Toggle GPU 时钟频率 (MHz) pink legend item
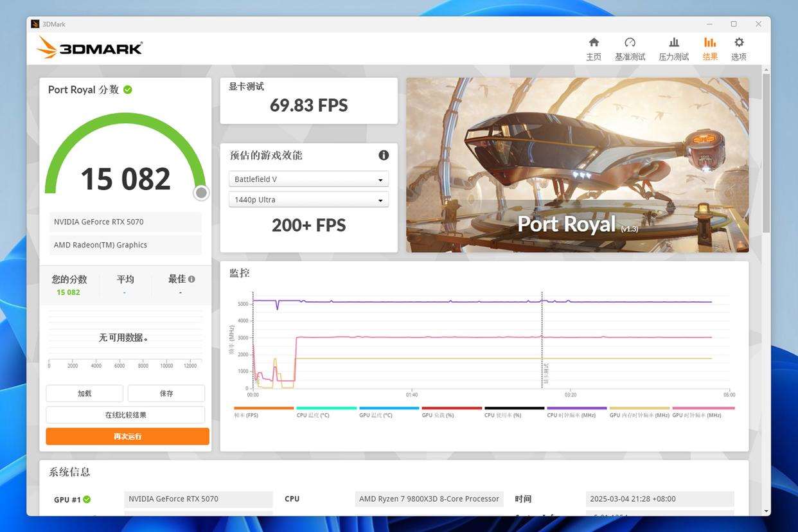 click(703, 412)
